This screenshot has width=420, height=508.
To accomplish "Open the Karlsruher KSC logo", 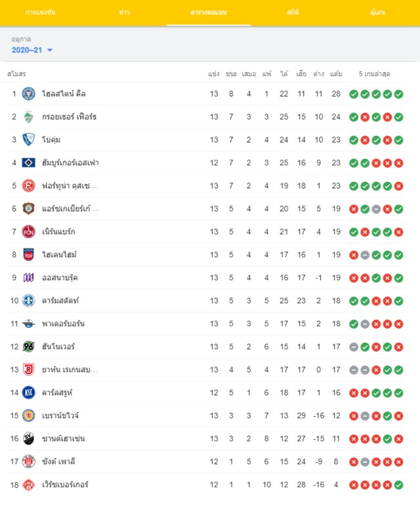I will pyautogui.click(x=28, y=392).
